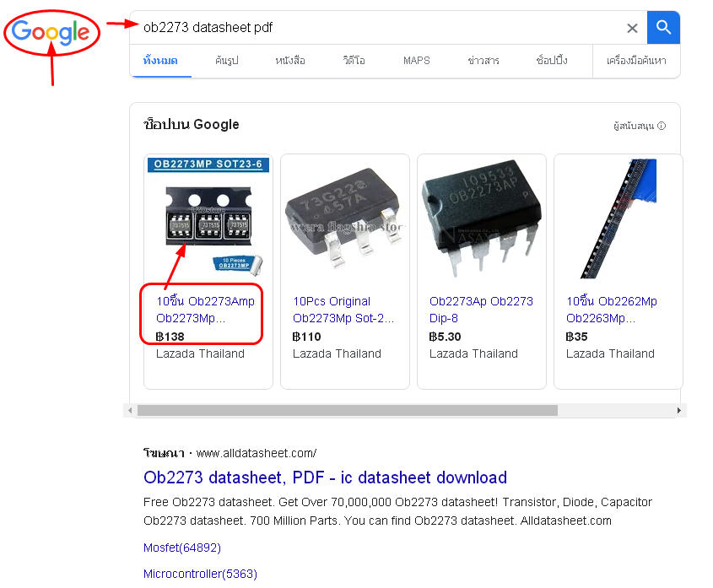The width and height of the screenshot is (713, 588).
Task: Switch to the MAPS tab
Action: point(417,61)
